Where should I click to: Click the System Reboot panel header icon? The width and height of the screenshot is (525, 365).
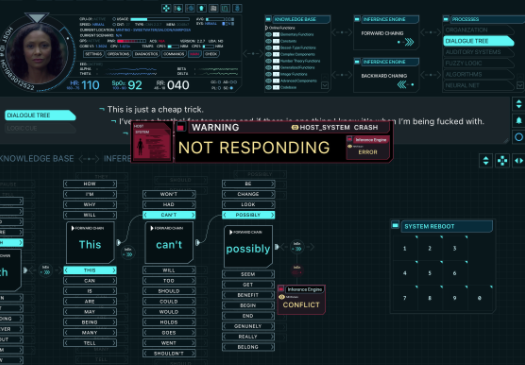pos(395,226)
